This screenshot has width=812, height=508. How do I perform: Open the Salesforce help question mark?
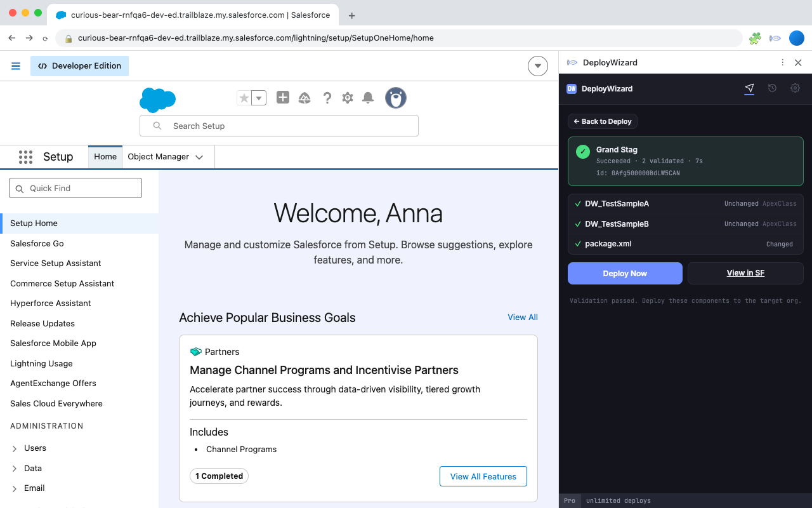(x=327, y=98)
